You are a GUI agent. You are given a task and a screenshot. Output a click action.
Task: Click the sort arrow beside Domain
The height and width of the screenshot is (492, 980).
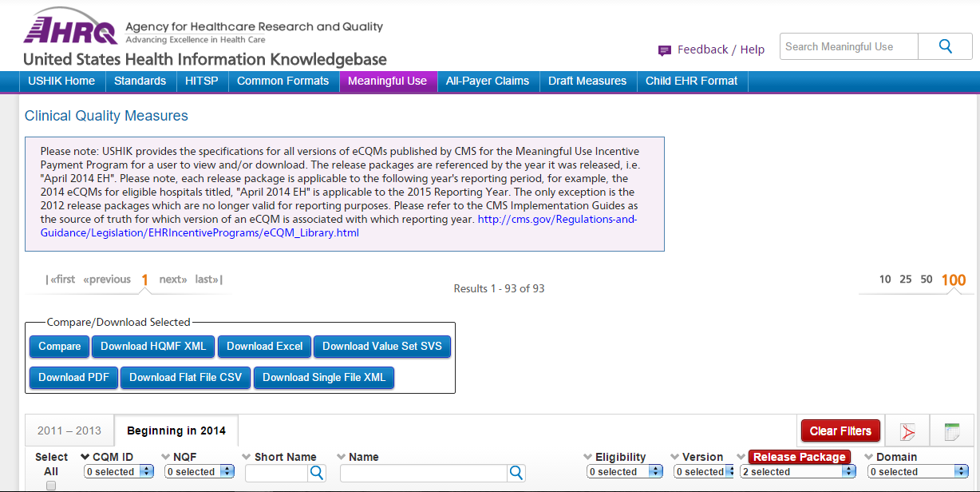(869, 457)
